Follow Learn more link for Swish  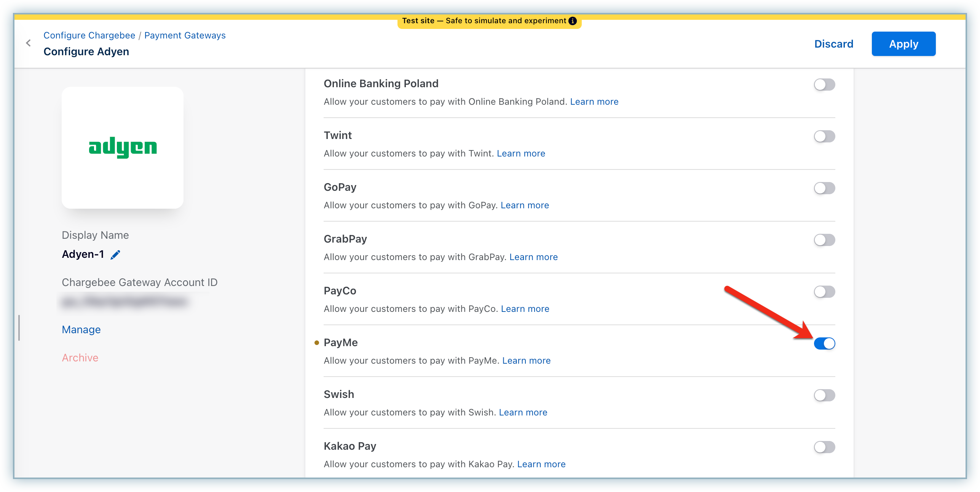[523, 412]
